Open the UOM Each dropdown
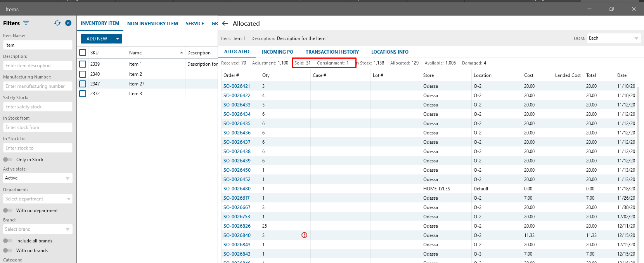Screen dimensions: 644x263 point(614,38)
